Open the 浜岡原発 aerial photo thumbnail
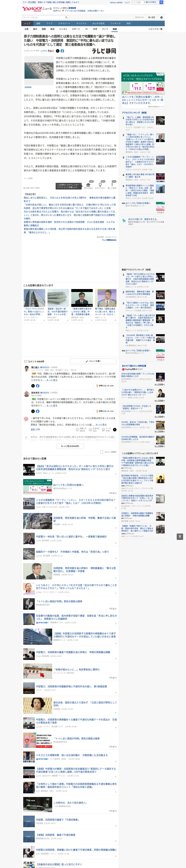The height and width of the screenshot is (868, 186). click(x=39, y=71)
